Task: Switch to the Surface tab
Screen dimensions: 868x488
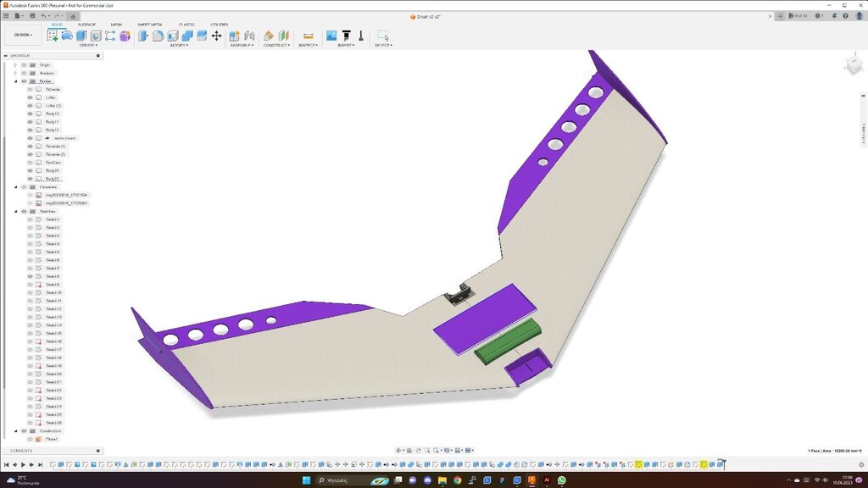Action: [x=86, y=25]
